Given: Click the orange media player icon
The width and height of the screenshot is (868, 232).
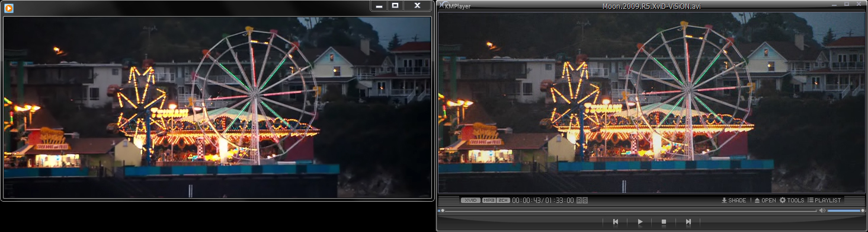Looking at the screenshot, I should click(9, 8).
